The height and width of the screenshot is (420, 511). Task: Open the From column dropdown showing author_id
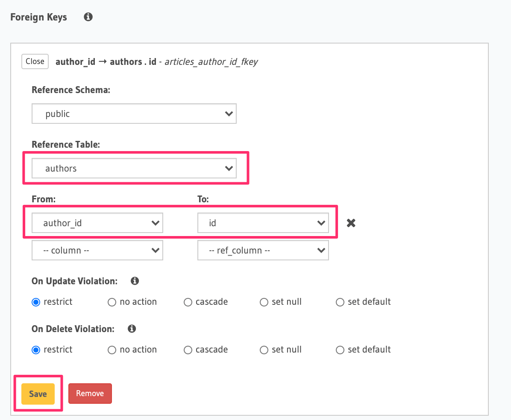[x=97, y=222]
